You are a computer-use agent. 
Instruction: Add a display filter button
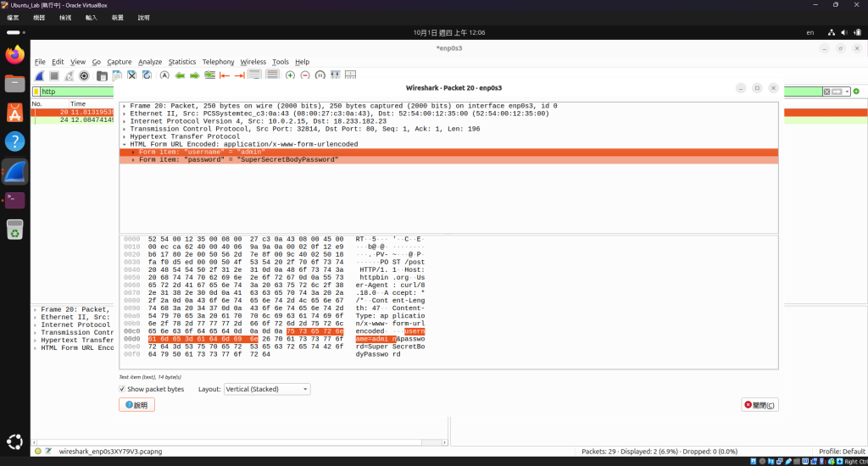856,92
